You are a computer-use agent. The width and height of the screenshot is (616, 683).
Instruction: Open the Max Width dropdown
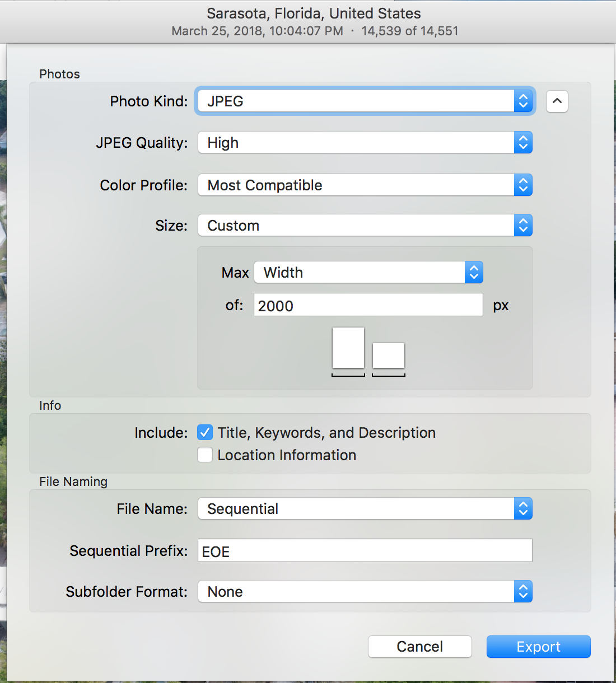pyautogui.click(x=368, y=273)
